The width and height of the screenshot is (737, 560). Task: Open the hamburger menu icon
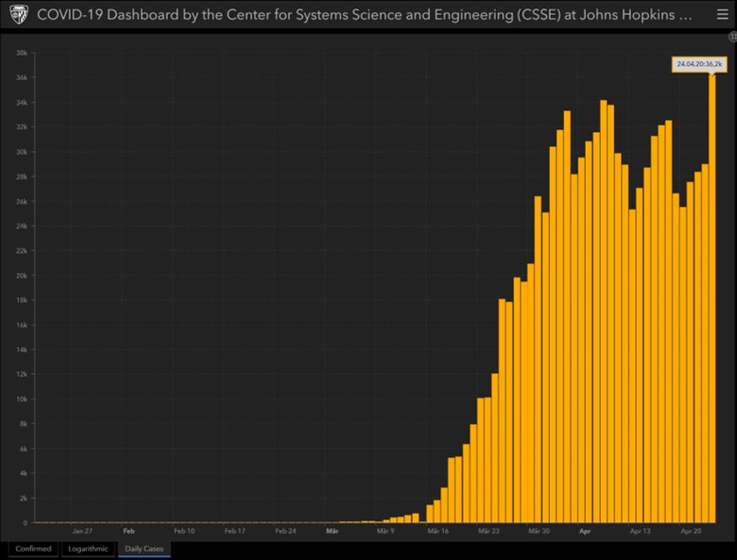pyautogui.click(x=723, y=14)
